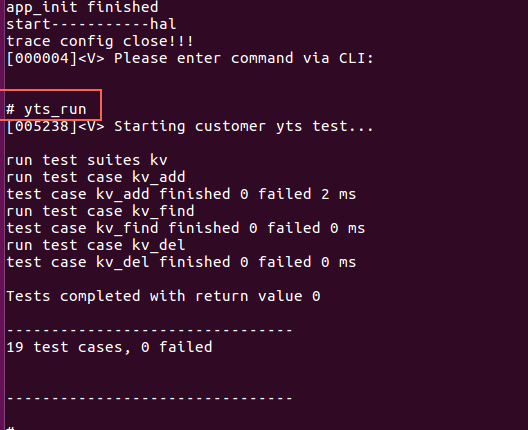
Task: Click the dashed separator above the summary
Action: (150, 330)
